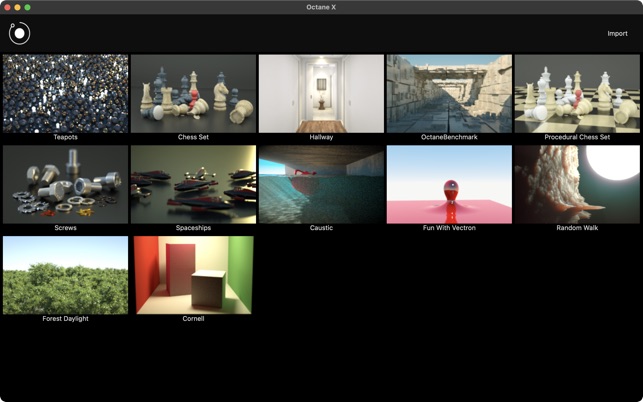Close the Octane X window
This screenshot has height=402, width=643.
click(x=7, y=7)
